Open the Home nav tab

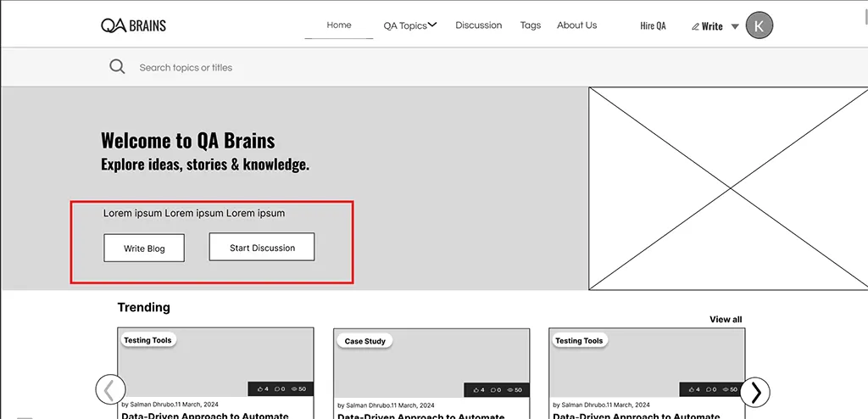339,25
